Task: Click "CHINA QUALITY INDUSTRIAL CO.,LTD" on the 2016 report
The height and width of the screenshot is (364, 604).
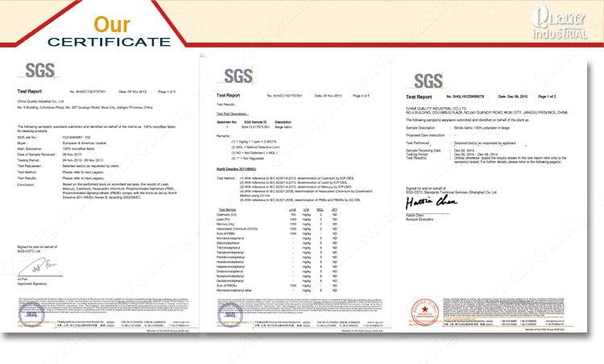Action: [x=436, y=108]
